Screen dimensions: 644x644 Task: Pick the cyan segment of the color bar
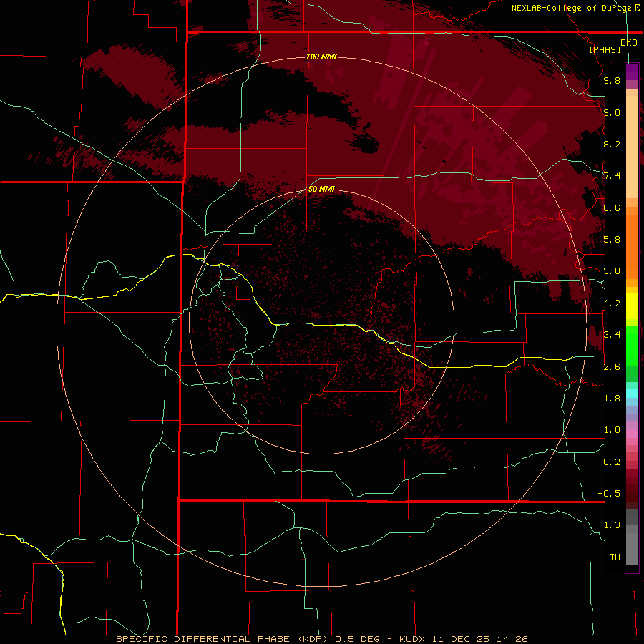(x=632, y=394)
